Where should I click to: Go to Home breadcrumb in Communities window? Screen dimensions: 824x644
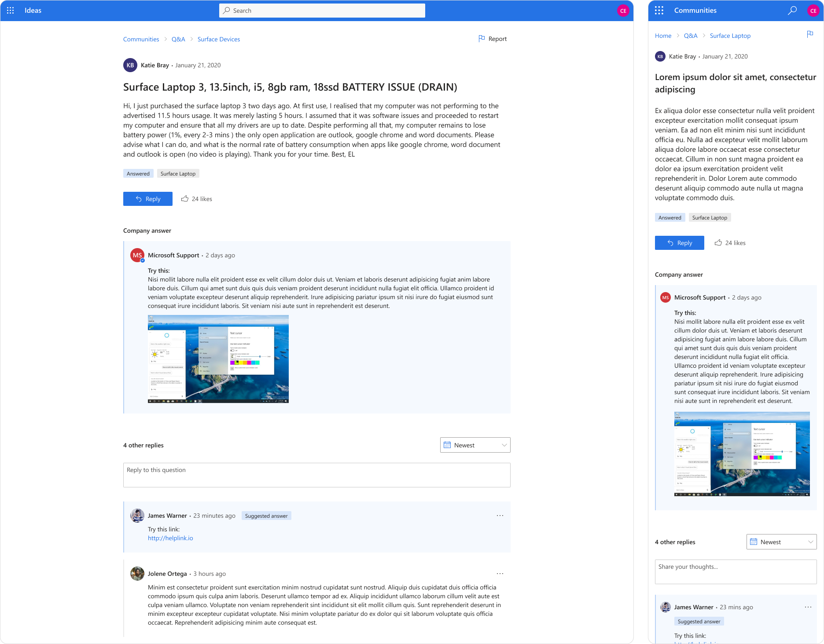(x=663, y=36)
